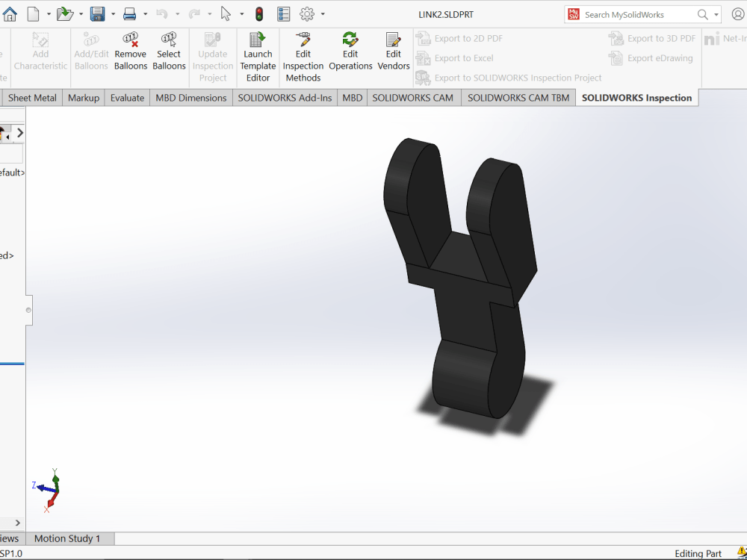Open the Edit Vendors tool
This screenshot has width=747, height=560.
tap(393, 54)
